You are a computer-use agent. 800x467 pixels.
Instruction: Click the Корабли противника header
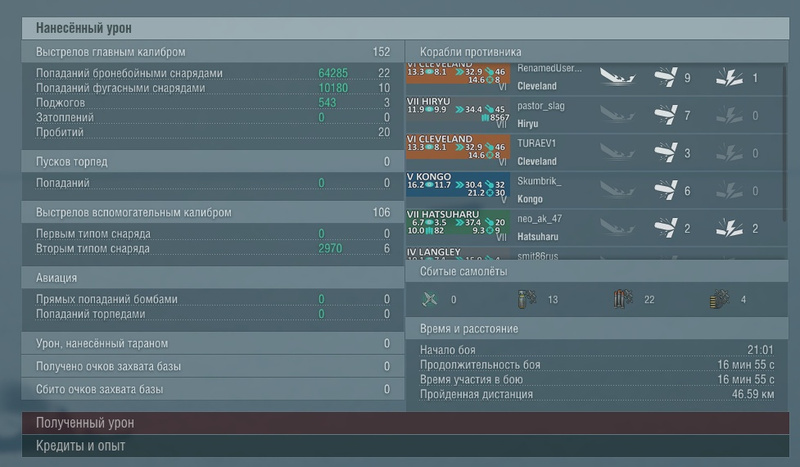(x=470, y=51)
